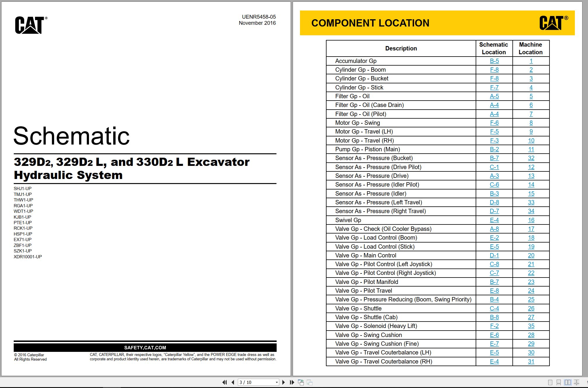This screenshot has width=588, height=388.
Task: Open B-4 link for Pressure Reducing valve
Action: pos(494,299)
